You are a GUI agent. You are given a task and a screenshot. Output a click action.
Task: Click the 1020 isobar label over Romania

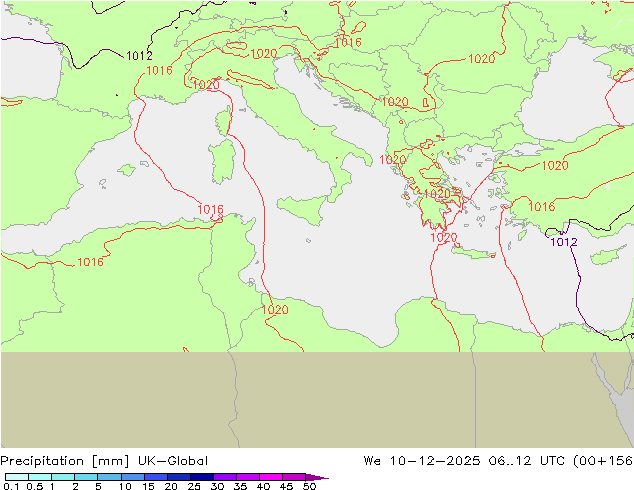(x=482, y=59)
